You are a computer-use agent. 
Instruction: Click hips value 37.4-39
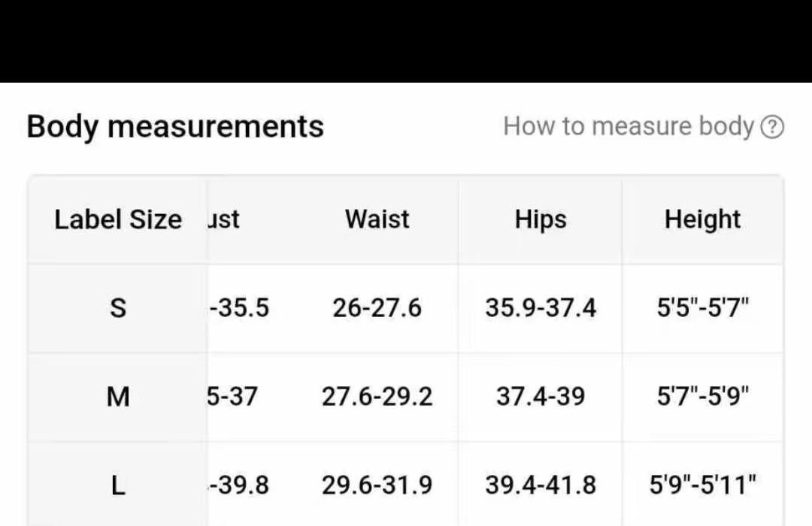point(541,397)
